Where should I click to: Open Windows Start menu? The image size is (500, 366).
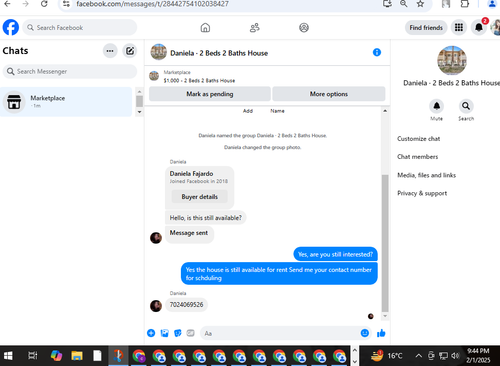(x=8, y=356)
